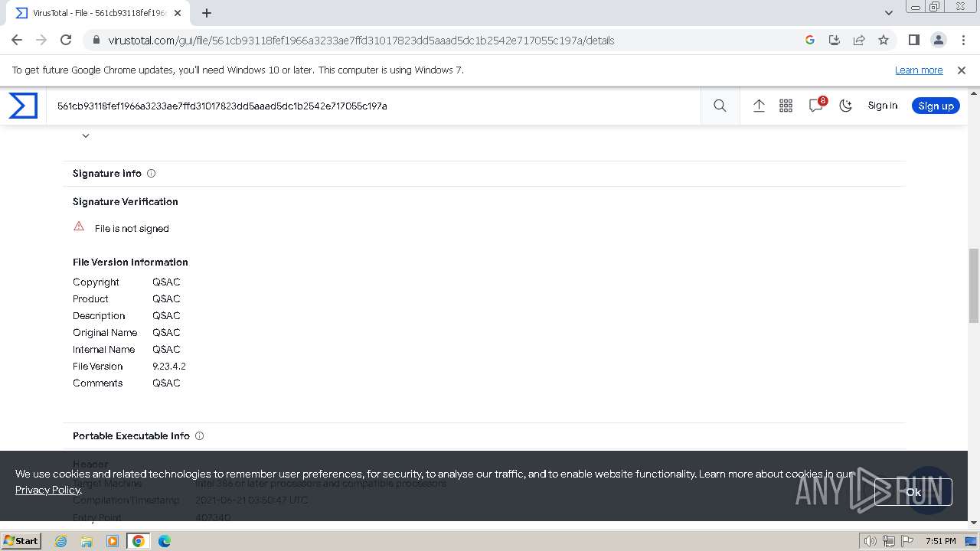Select the Description QSAC value
This screenshot has height=551, width=980.
[166, 315]
